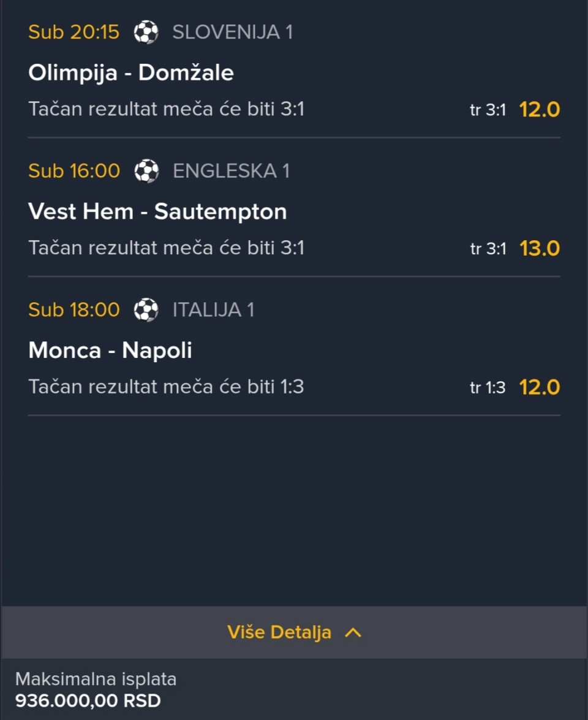
Task: Click the soccer ball icon beside ITALIJA 1
Action: pyautogui.click(x=146, y=310)
